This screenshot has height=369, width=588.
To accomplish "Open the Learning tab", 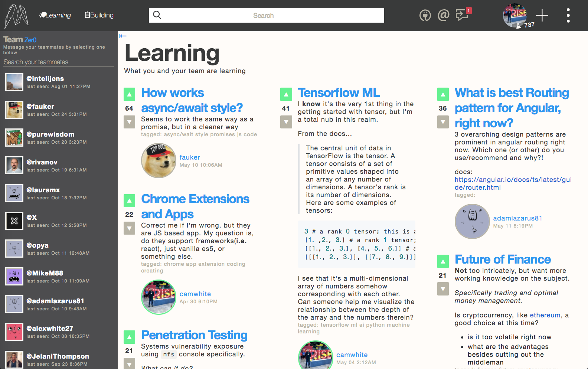I will click(55, 15).
